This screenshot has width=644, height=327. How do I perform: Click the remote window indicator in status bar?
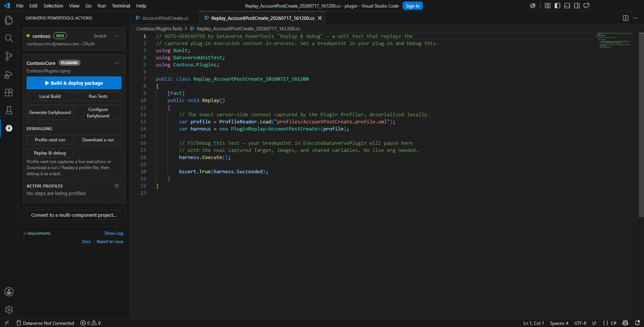coord(6,323)
